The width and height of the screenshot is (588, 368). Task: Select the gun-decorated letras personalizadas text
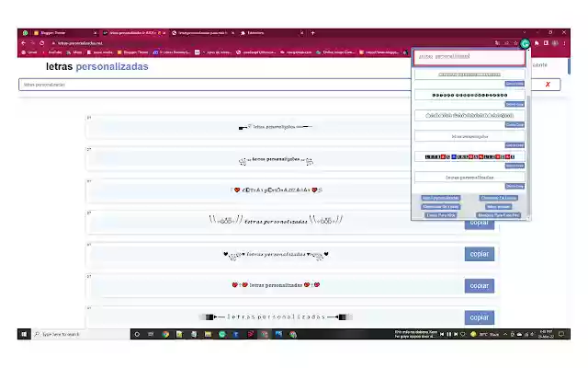coord(276,127)
